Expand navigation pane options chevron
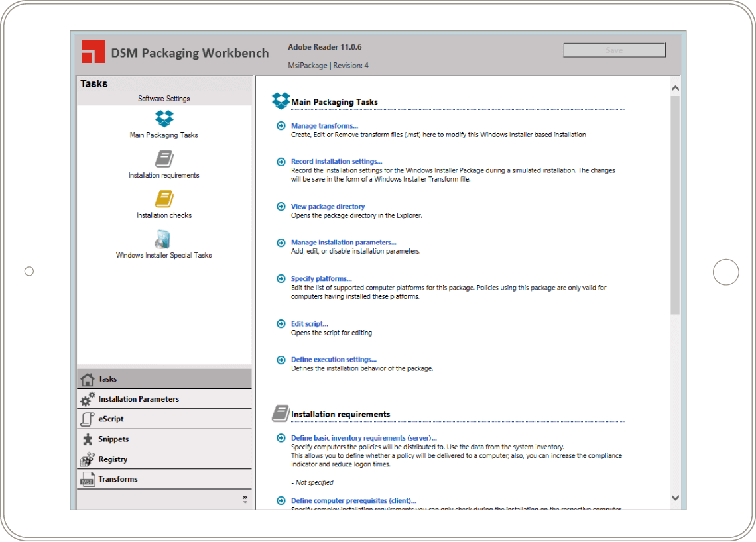Image resolution: width=756 pixels, height=542 pixels. [245, 499]
